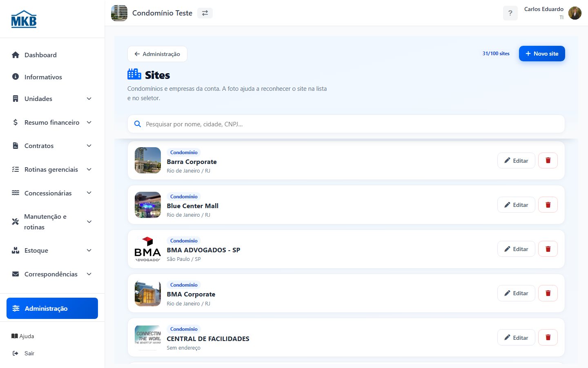588x368 pixels.
Task: Edit the CENTRAL DE FACILIDADES site
Action: pyautogui.click(x=516, y=337)
